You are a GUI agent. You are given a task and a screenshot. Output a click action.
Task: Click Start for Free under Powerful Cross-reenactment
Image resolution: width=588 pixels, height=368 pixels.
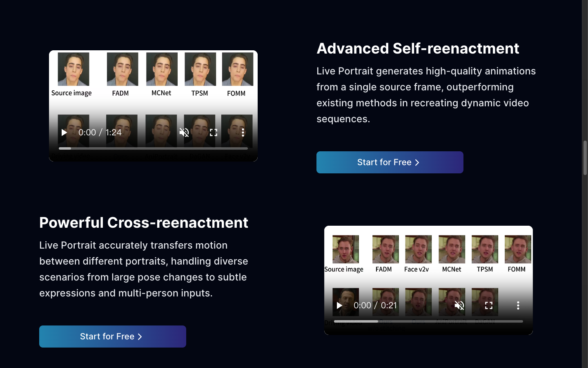pyautogui.click(x=113, y=337)
